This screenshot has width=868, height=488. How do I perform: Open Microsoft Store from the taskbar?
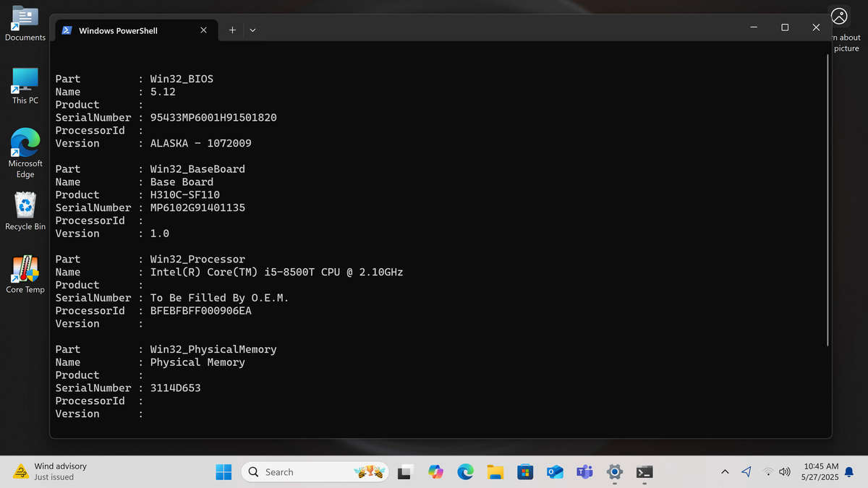(525, 472)
